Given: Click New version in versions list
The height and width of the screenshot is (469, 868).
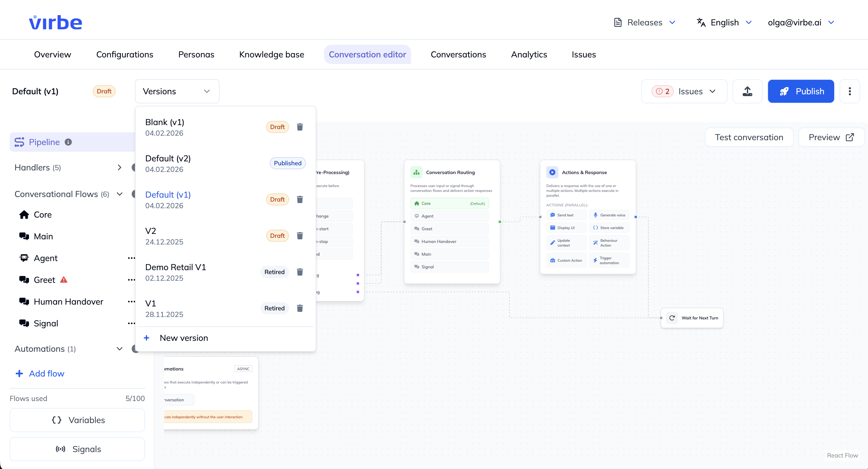Looking at the screenshot, I should 225,338.
